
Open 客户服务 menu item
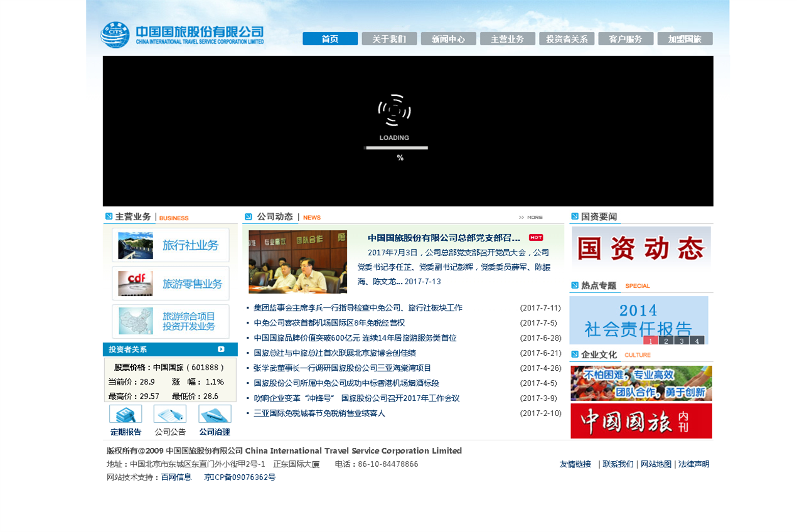[626, 39]
